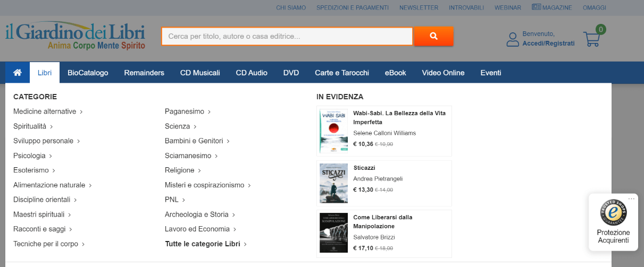Click Accedi/Registrati to log in
Screen dimensions: 644x267
548,44
